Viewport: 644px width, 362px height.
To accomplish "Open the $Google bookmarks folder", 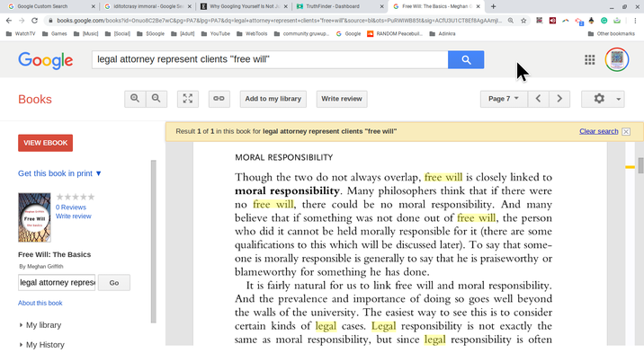I will [151, 33].
